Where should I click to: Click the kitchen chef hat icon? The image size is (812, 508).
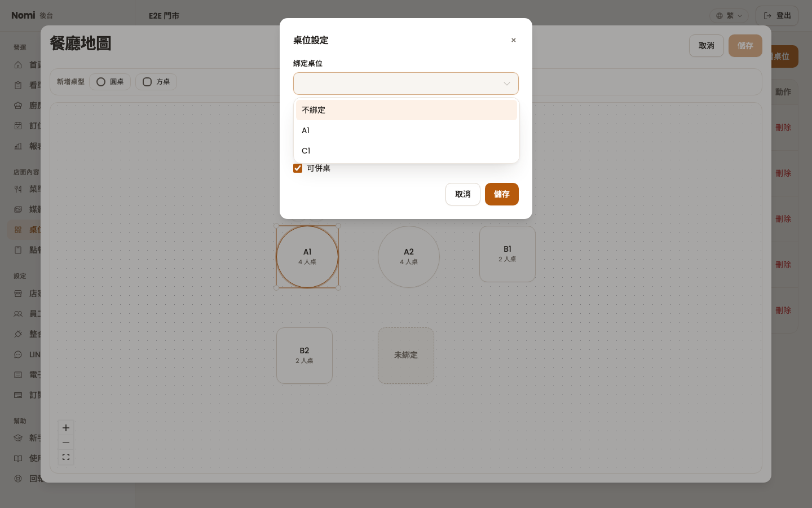18,106
